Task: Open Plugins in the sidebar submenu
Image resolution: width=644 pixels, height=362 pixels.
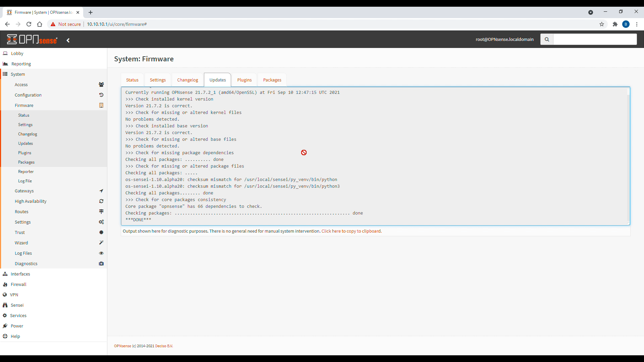Action: [x=24, y=153]
